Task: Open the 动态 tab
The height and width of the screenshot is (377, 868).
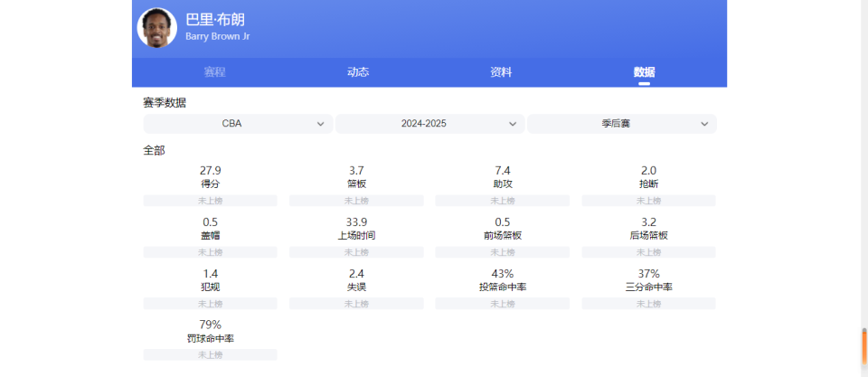Action: tap(358, 72)
